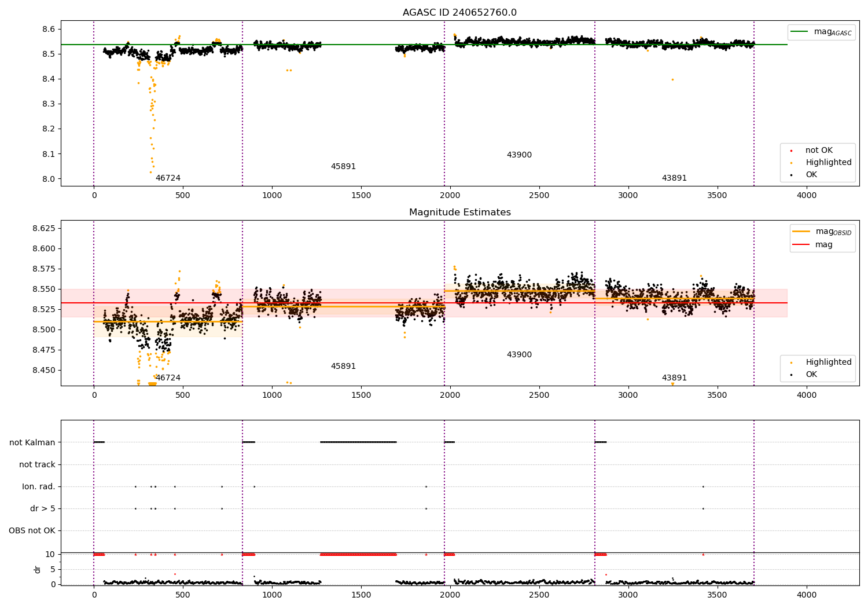Viewport: 868px width, 608px height.
Task: Click obsid label 43891 in the AGASC ID plot
Action: (674, 178)
